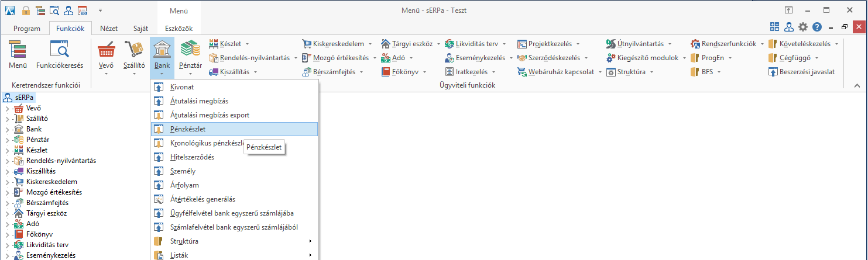Click the Bank ribbon button
868x260 pixels.
(x=162, y=58)
